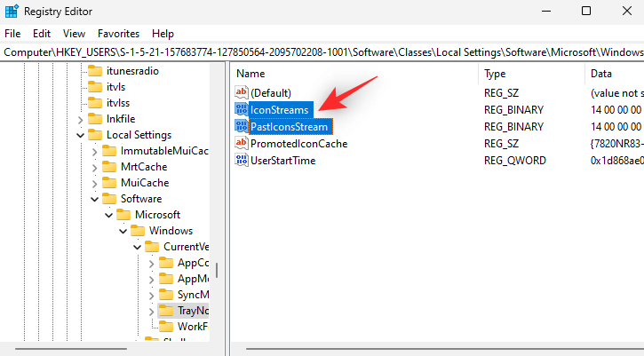Click the SyncM folder icon in tree
This screenshot has height=356, width=644.
coord(166,296)
